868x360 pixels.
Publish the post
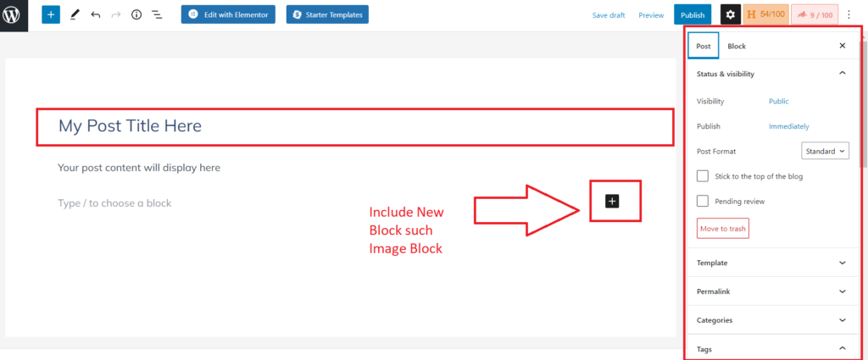pos(693,15)
